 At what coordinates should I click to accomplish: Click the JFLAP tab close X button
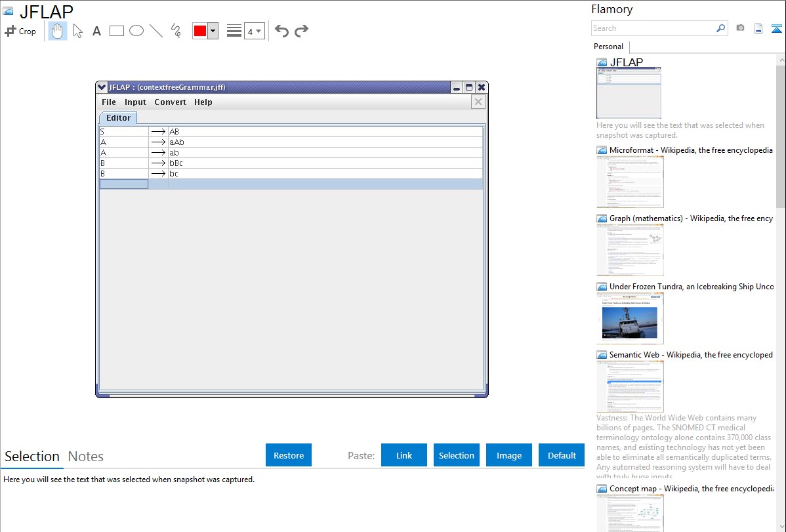coord(478,102)
